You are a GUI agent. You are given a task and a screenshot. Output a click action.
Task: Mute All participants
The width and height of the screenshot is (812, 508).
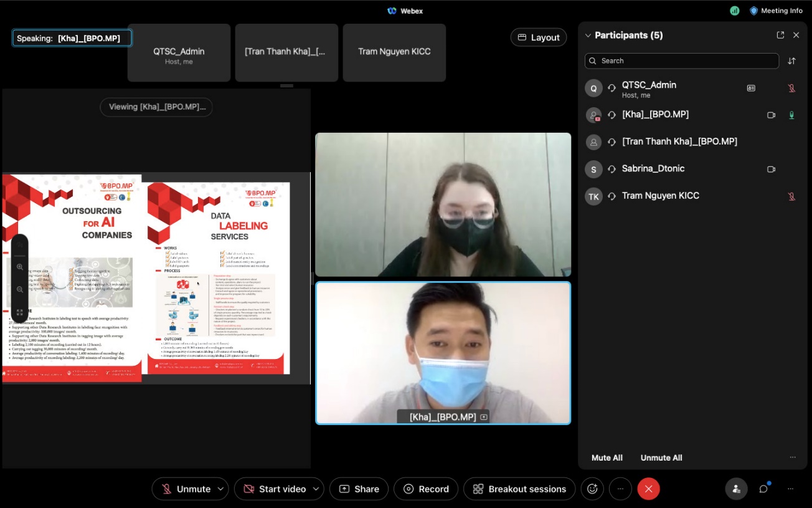[x=607, y=458]
